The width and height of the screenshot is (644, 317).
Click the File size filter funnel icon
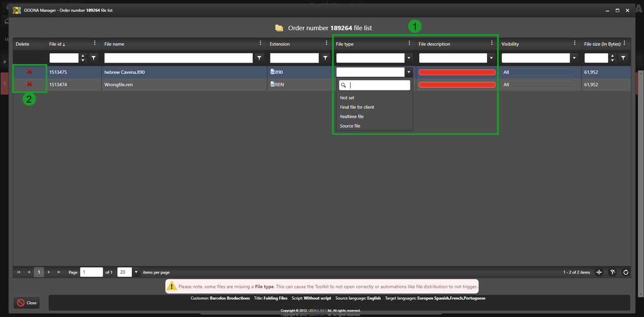(623, 58)
